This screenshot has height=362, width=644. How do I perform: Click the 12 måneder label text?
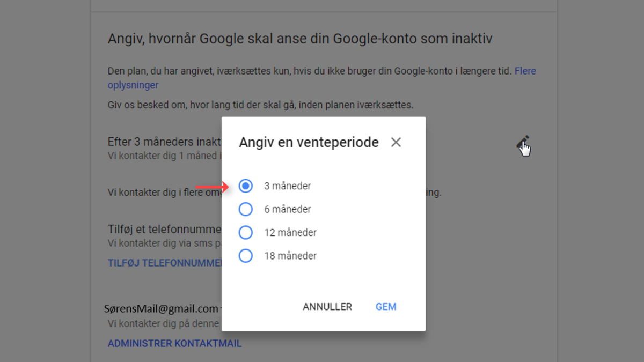(x=290, y=233)
